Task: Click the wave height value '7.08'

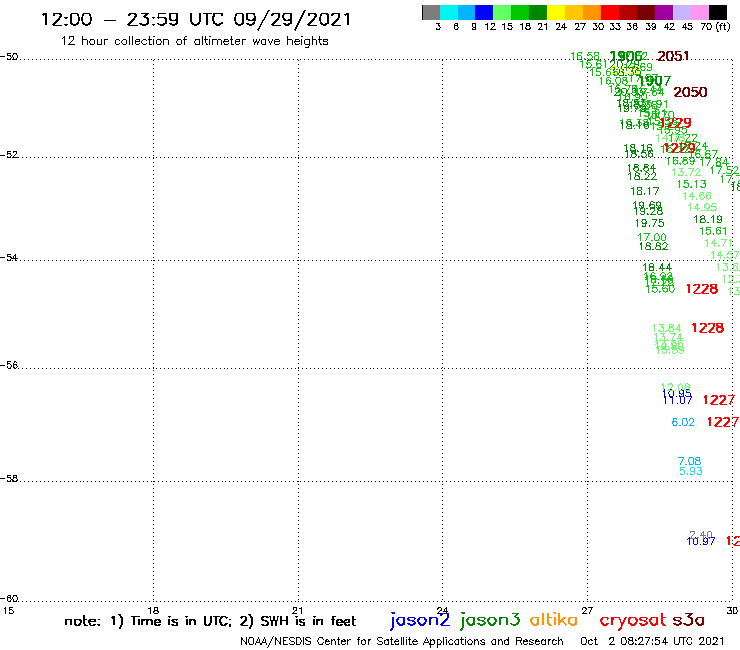Action: point(689,461)
